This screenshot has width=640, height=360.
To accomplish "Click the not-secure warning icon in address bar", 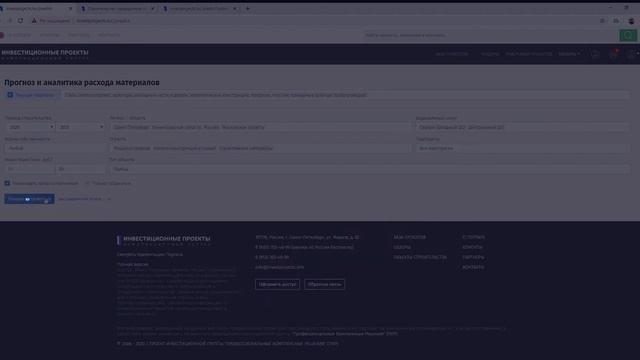I will pos(34,20).
